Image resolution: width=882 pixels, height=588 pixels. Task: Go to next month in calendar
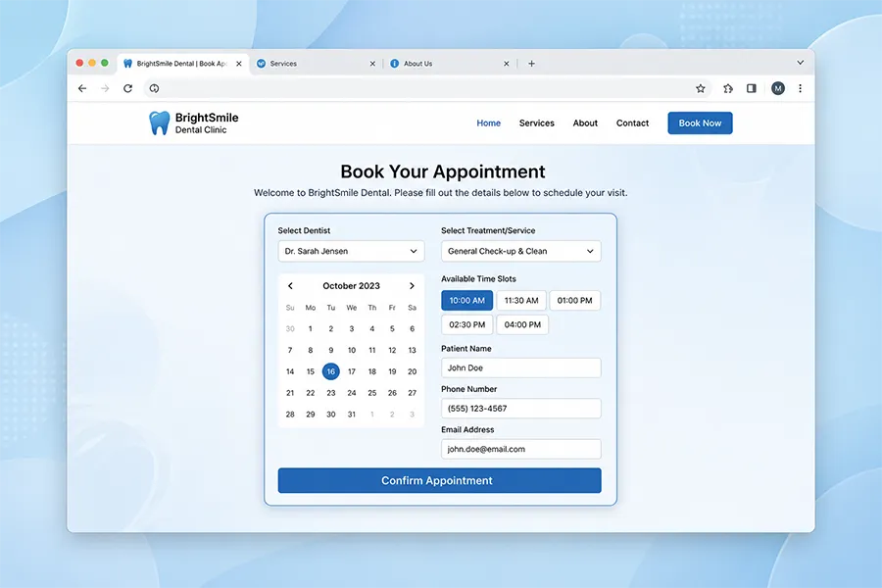412,286
